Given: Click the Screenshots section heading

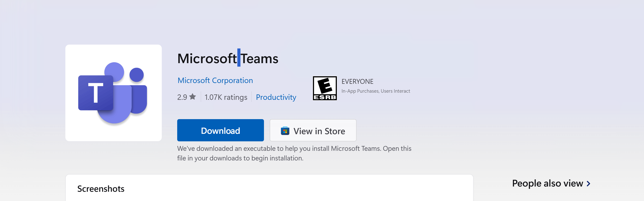Looking at the screenshot, I should 101,189.
